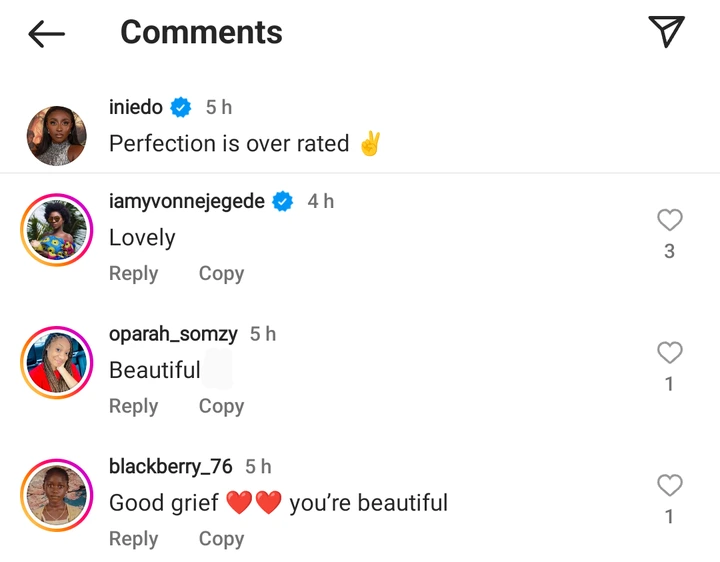The image size is (720, 562).
Task: Reply to blackberry_76's comment
Action: tap(133, 539)
